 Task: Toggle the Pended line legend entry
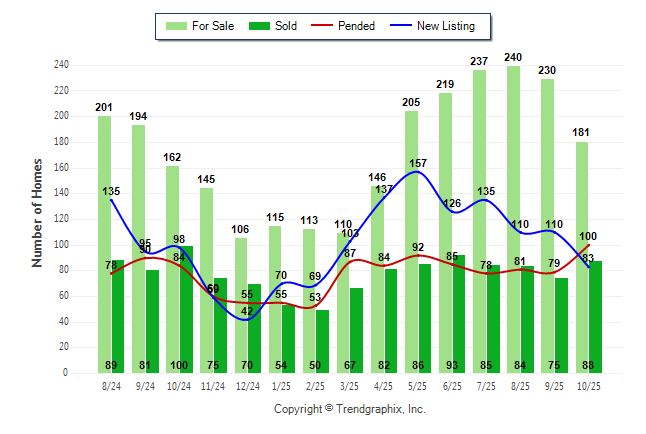357,26
